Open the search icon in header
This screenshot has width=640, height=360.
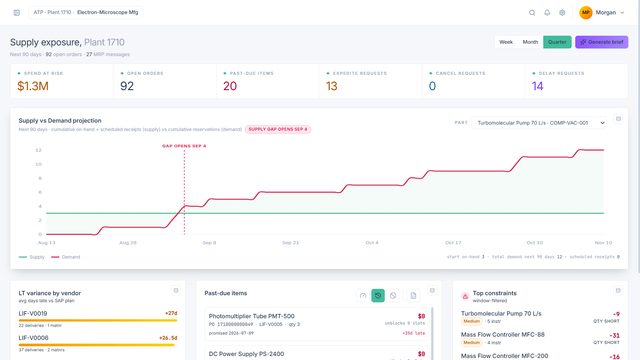(x=532, y=13)
